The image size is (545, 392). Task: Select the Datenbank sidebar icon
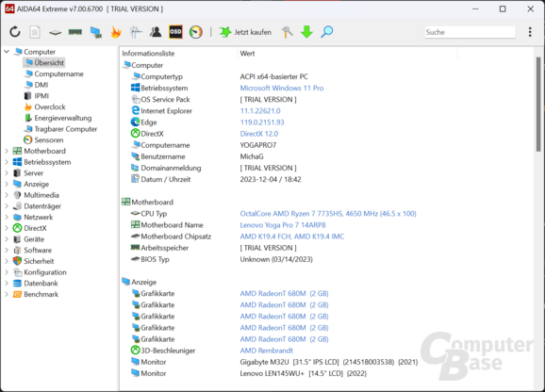point(17,284)
